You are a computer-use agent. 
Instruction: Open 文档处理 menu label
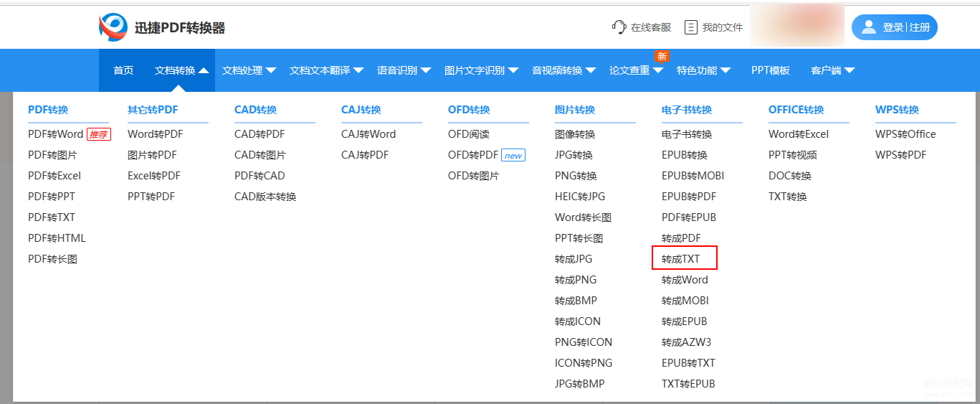(242, 70)
